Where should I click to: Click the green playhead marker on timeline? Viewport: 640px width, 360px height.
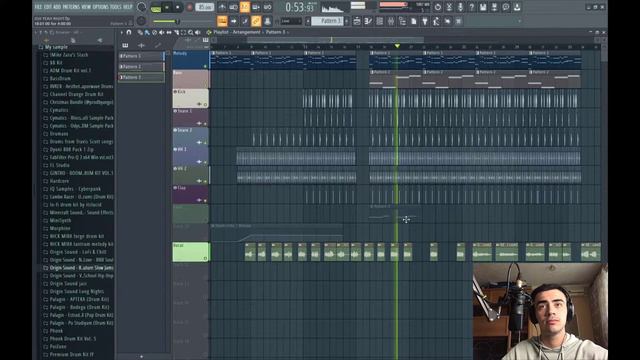pos(397,46)
